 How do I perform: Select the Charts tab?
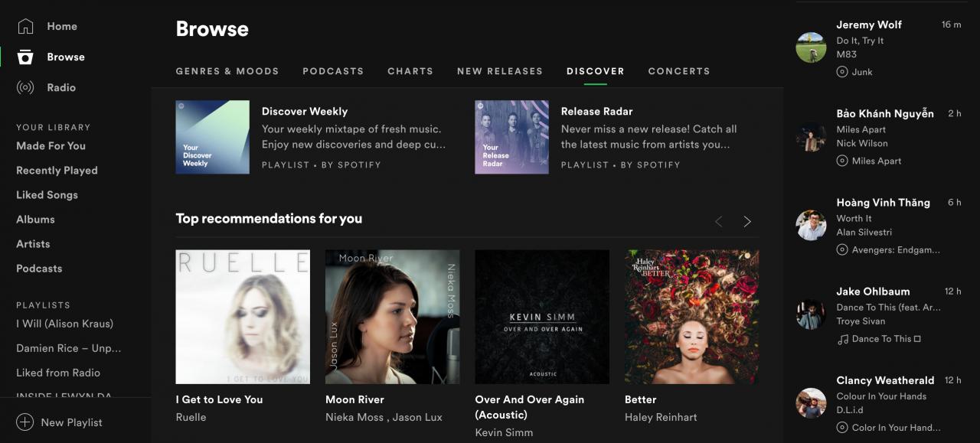pyautogui.click(x=410, y=71)
